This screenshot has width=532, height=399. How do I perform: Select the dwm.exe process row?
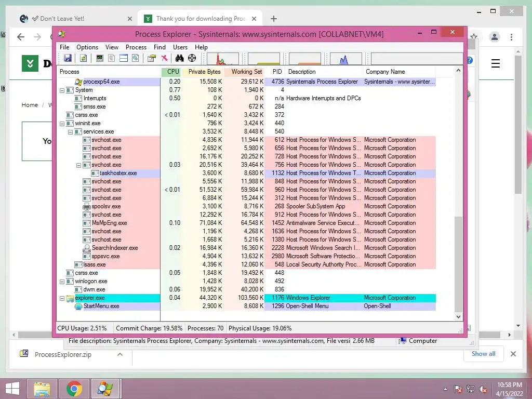[247, 289]
